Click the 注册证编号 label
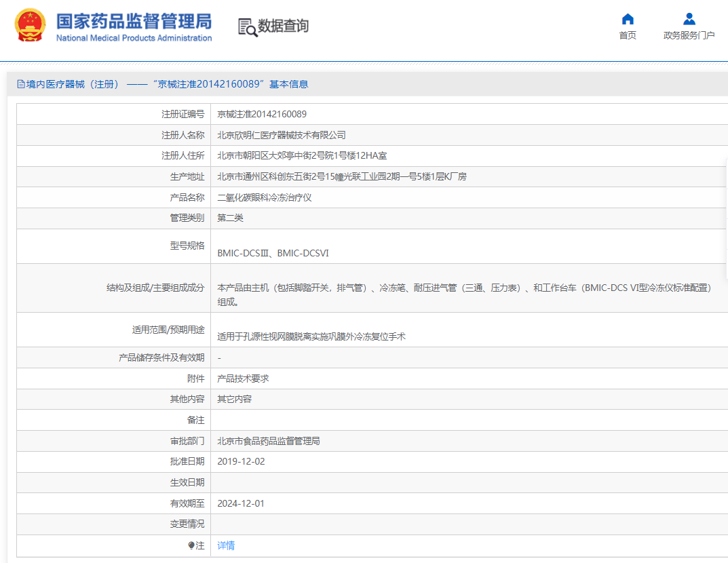728x563 pixels. coord(183,114)
